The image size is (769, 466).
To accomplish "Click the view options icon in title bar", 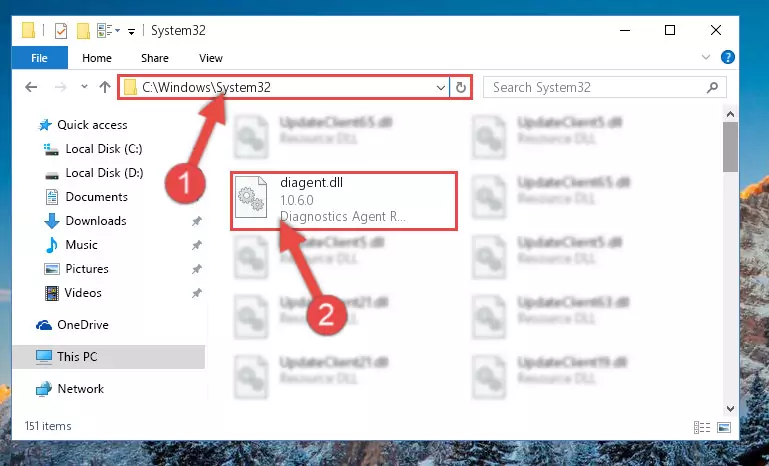I will click(x=108, y=31).
